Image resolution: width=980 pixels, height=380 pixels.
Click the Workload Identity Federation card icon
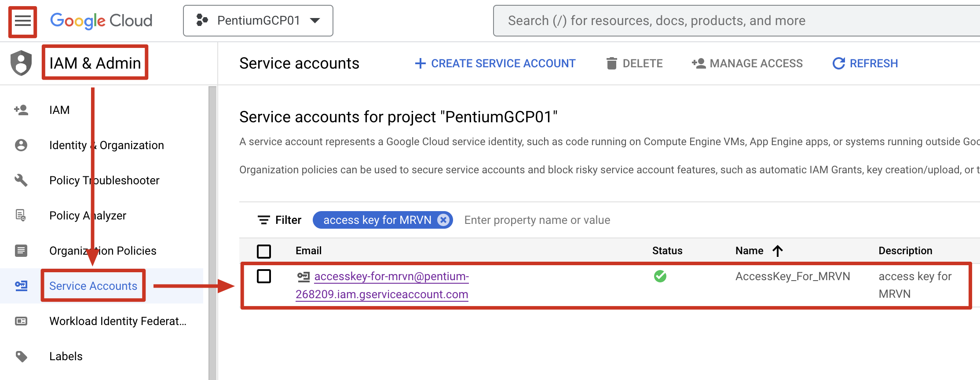21,321
